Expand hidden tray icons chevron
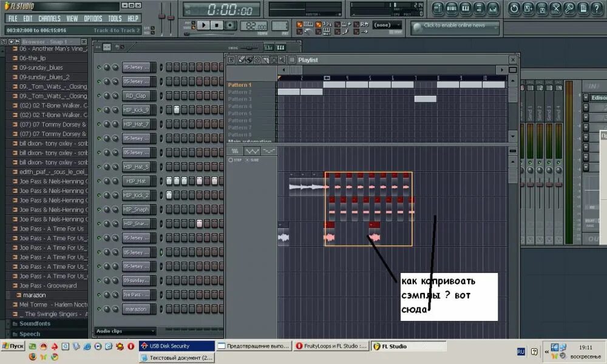 pos(547,352)
